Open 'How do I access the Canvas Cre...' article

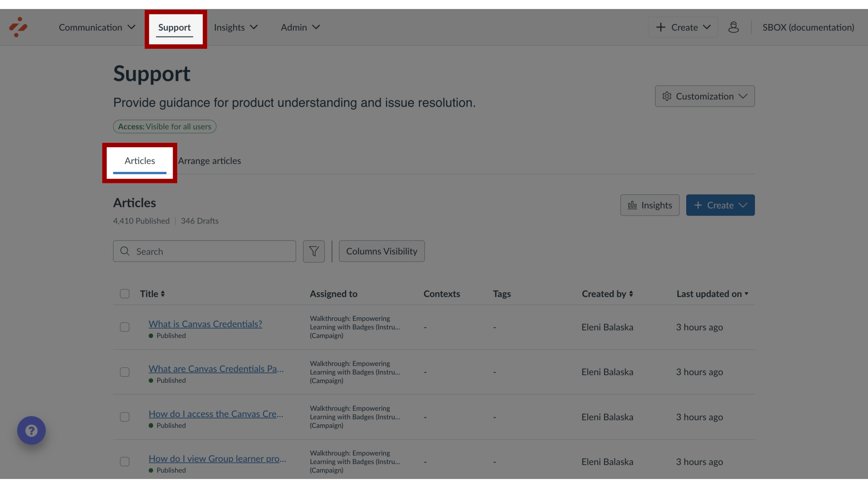point(216,414)
